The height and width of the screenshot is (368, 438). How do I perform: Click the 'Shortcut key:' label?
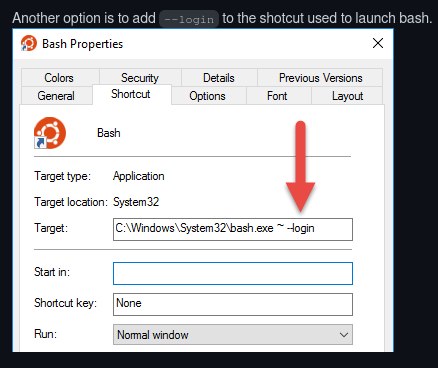pyautogui.click(x=65, y=303)
